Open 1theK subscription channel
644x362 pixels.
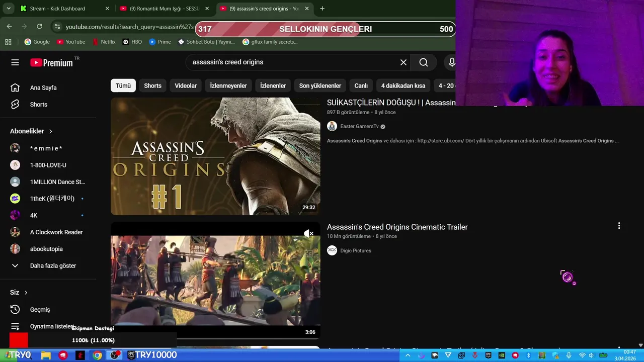click(x=48, y=199)
